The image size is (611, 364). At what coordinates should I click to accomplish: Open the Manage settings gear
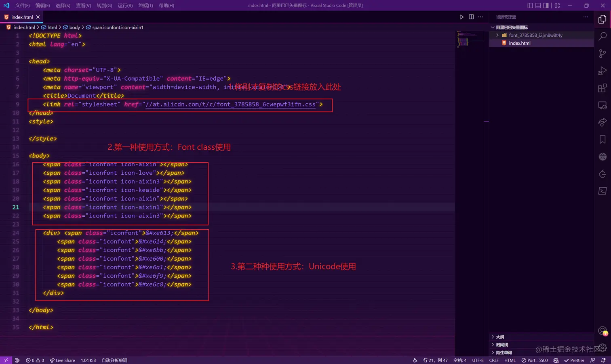pyautogui.click(x=602, y=347)
